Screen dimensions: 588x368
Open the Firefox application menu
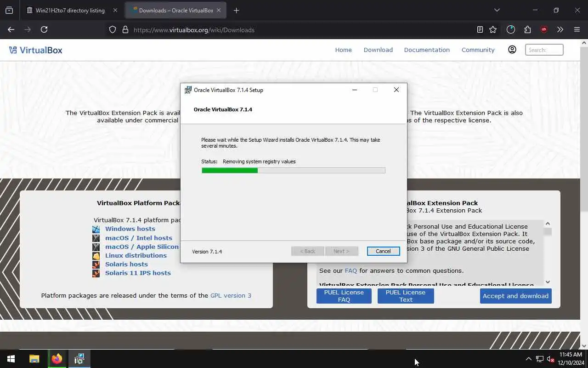[x=577, y=30]
